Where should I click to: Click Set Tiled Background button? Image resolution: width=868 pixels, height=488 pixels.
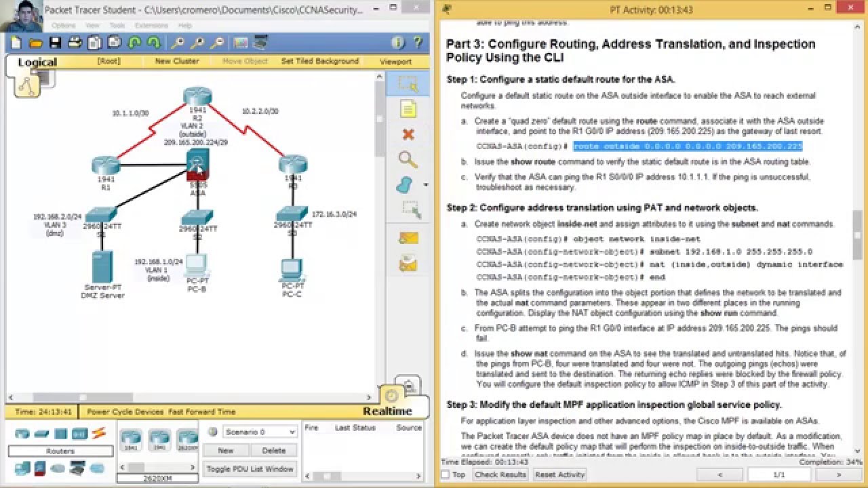click(320, 61)
